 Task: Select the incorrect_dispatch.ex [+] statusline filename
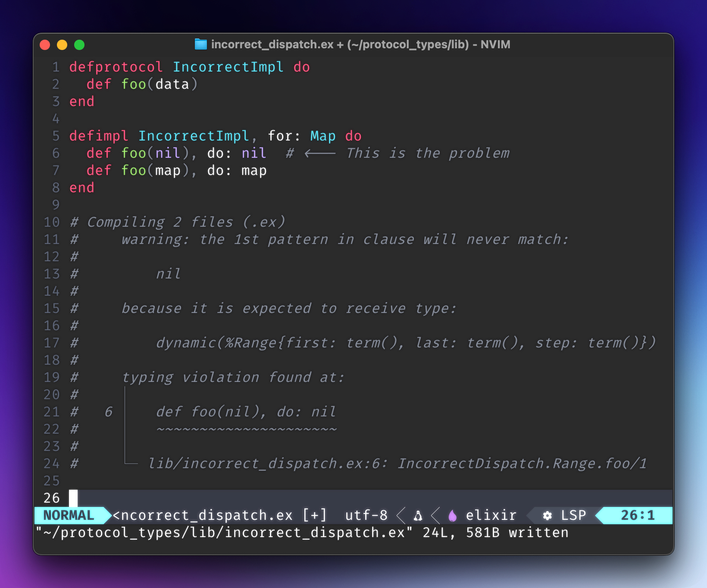pos(219,516)
